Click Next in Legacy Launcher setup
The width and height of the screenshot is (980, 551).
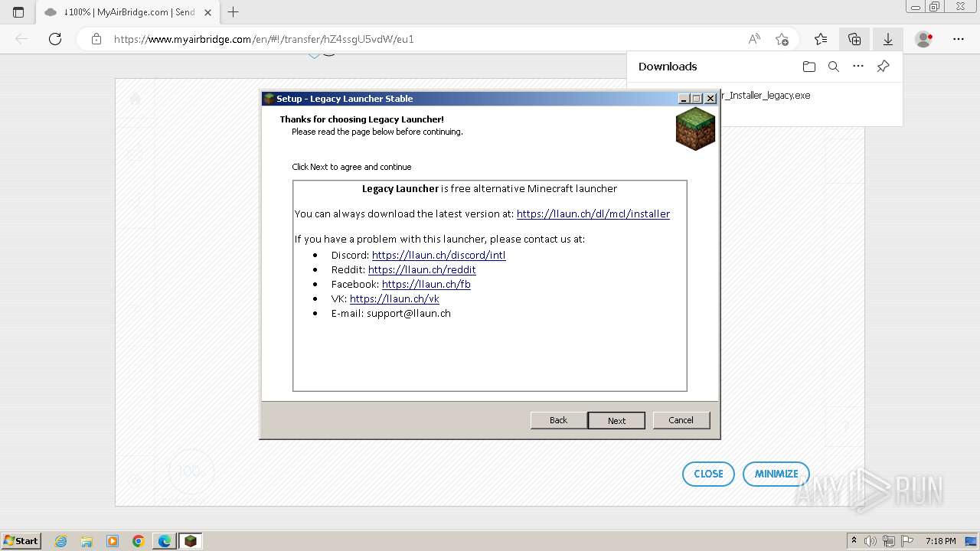(616, 420)
